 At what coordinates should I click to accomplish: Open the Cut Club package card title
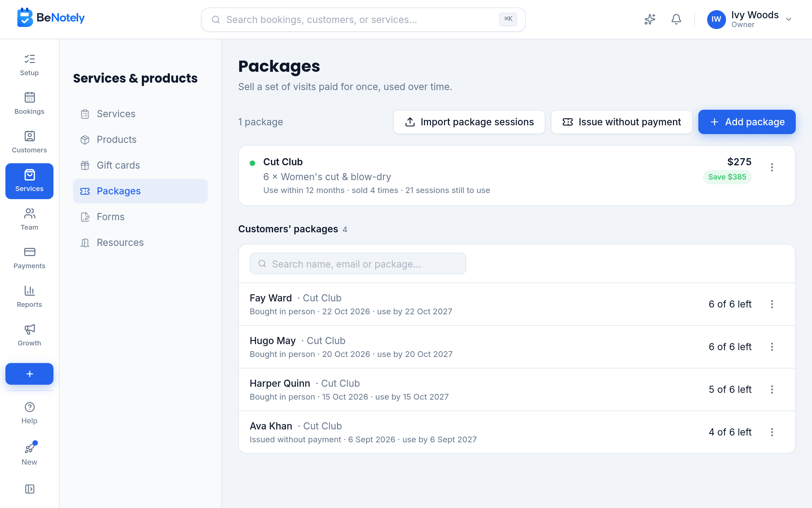pyautogui.click(x=283, y=162)
